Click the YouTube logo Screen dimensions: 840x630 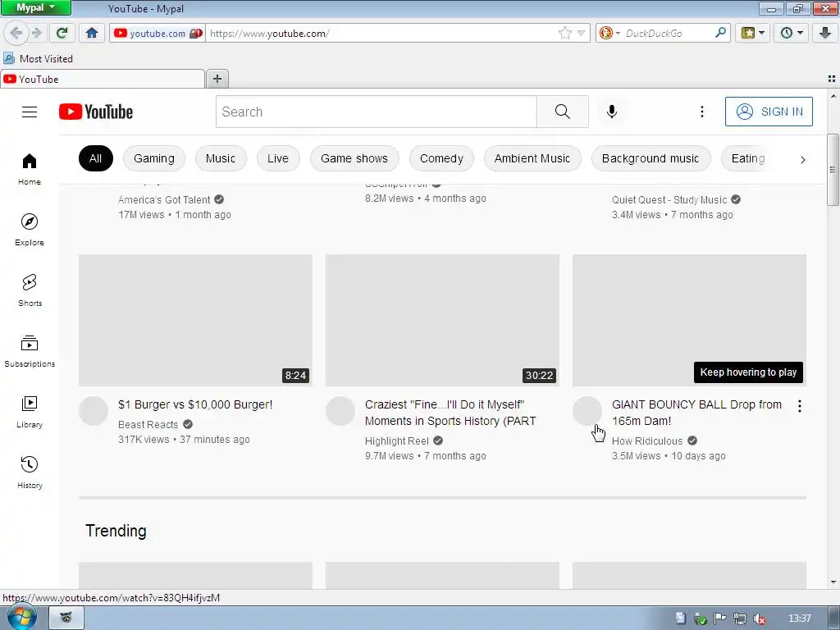(96, 112)
